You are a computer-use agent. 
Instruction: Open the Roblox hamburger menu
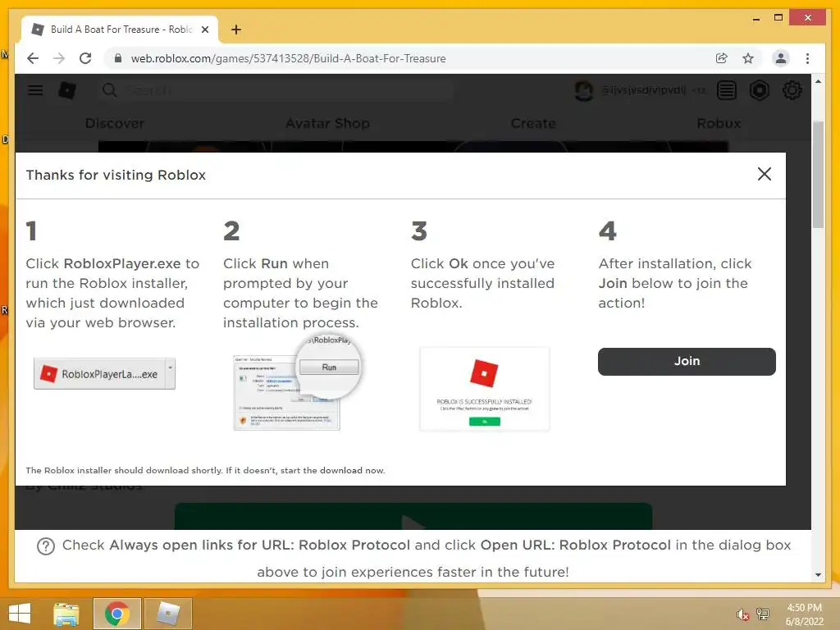35,90
